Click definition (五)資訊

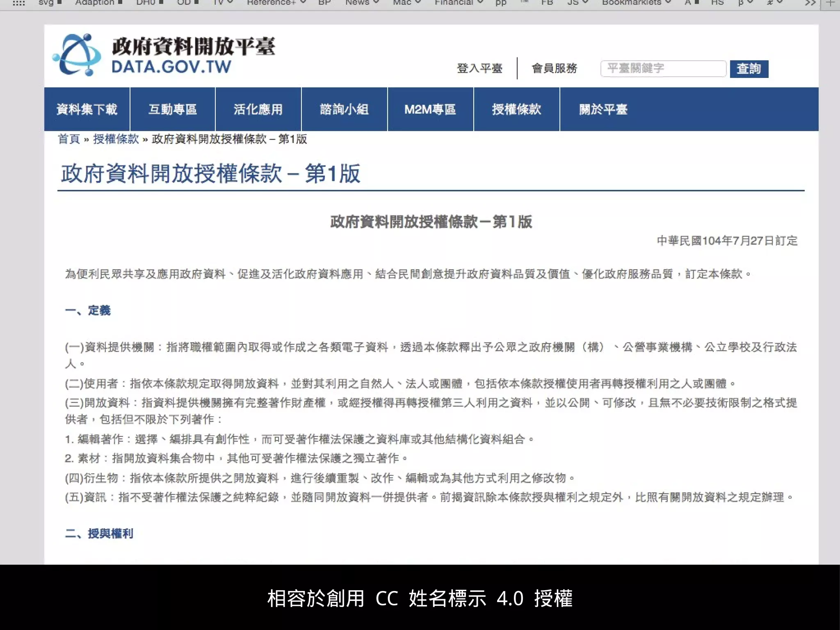(x=429, y=497)
